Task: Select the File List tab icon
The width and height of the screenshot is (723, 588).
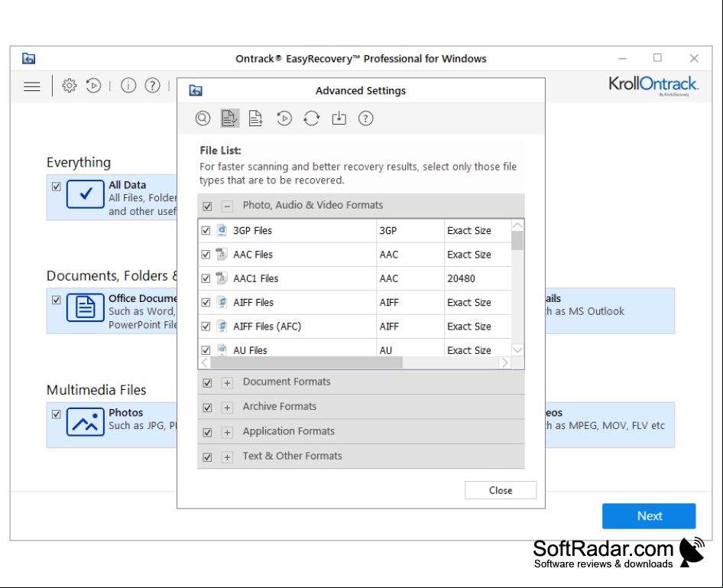Action: click(229, 119)
